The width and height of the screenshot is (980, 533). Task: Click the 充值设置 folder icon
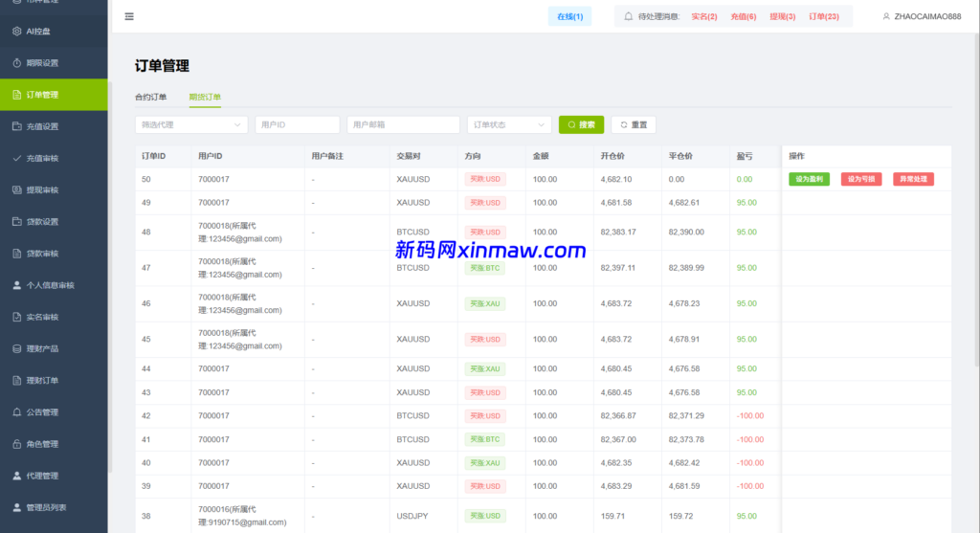pyautogui.click(x=17, y=126)
